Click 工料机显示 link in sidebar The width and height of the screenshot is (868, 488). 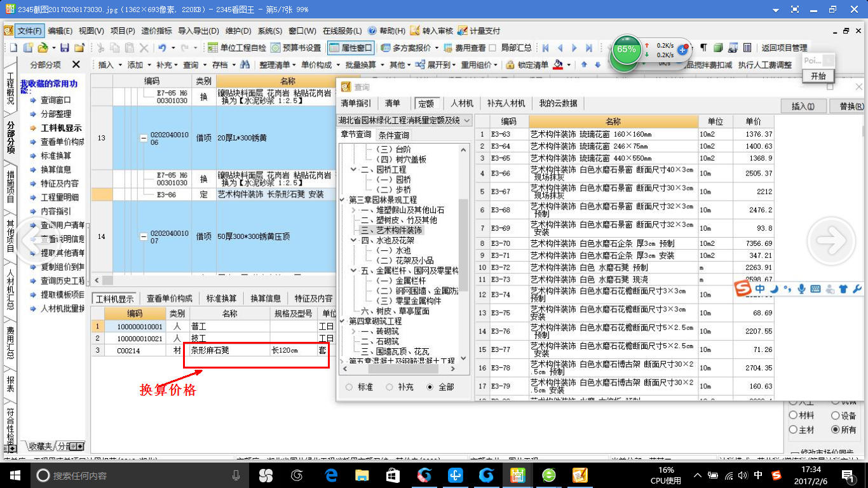(62, 128)
